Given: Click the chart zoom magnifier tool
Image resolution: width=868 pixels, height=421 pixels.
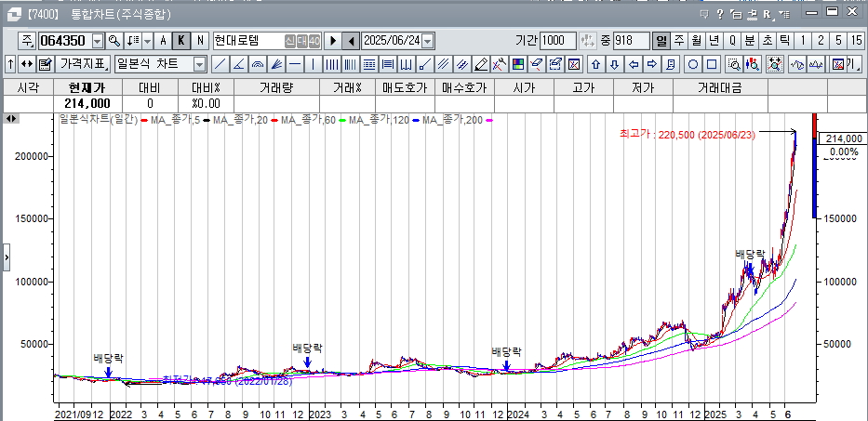Looking at the screenshot, I should tap(733, 64).
